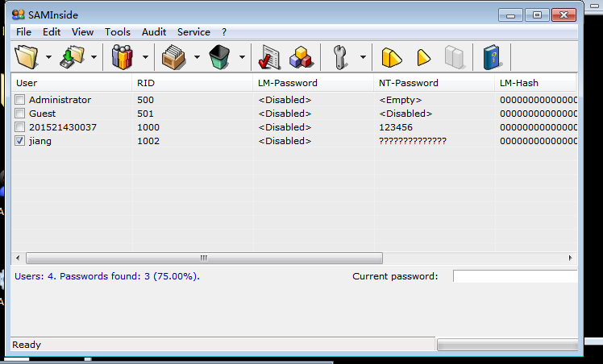603x364 pixels.
Task: Select the Guest user name
Action: tap(42, 114)
